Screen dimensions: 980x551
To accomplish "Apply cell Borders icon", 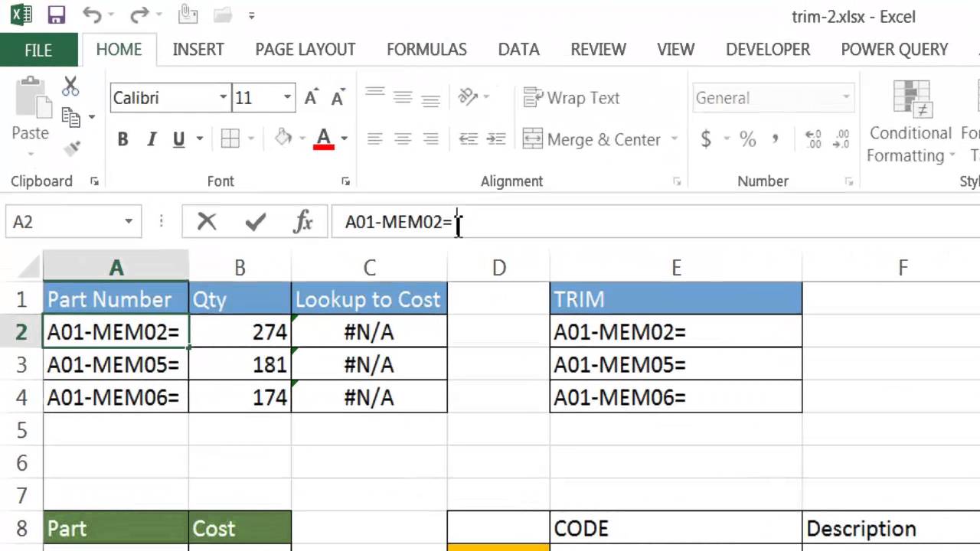I will [230, 139].
